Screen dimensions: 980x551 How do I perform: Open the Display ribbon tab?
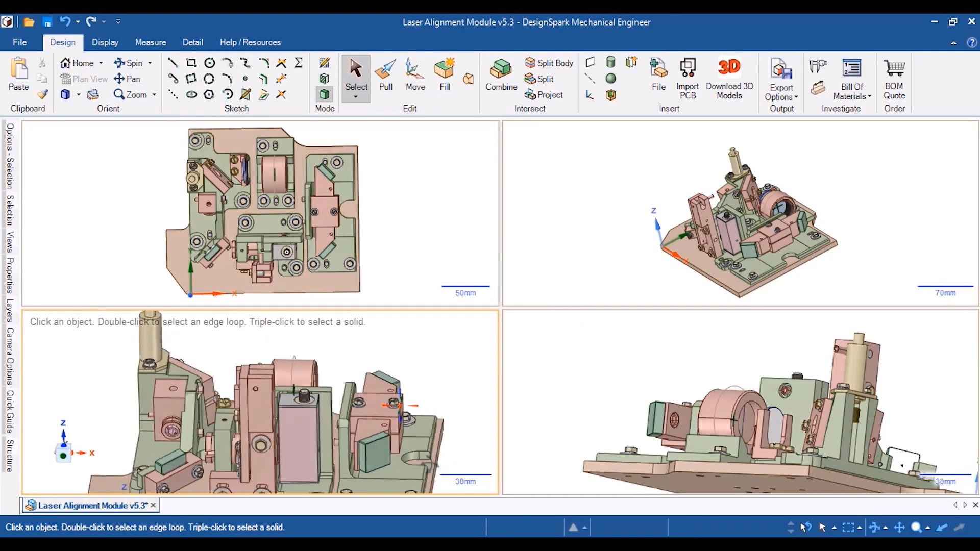(105, 42)
